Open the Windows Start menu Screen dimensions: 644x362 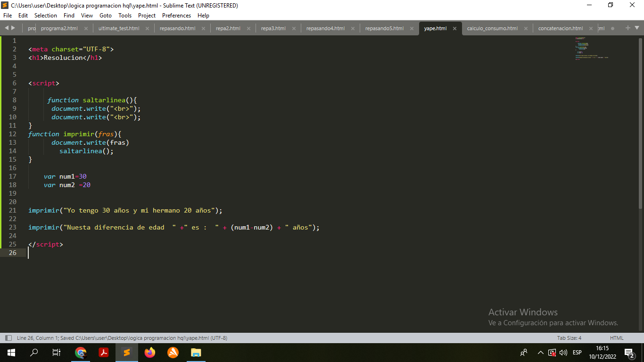11,353
